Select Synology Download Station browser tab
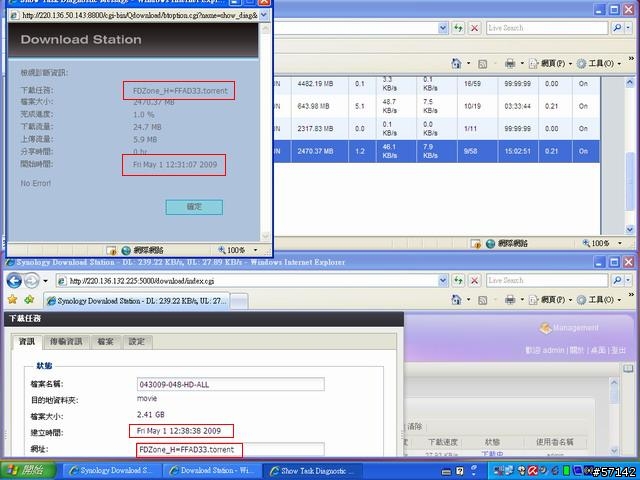 pos(136,301)
